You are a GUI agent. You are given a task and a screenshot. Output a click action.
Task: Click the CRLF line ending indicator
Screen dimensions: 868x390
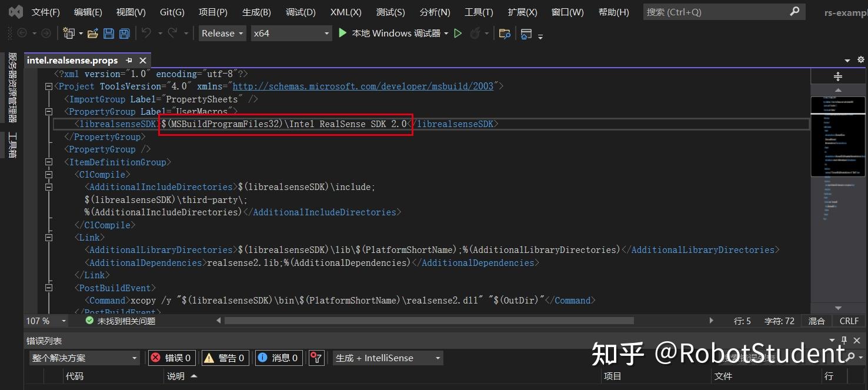pos(849,321)
